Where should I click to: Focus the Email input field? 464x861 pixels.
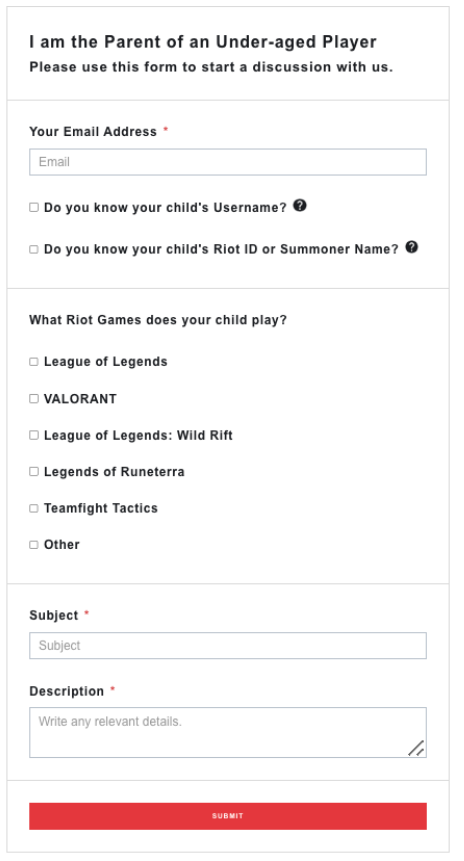228,162
